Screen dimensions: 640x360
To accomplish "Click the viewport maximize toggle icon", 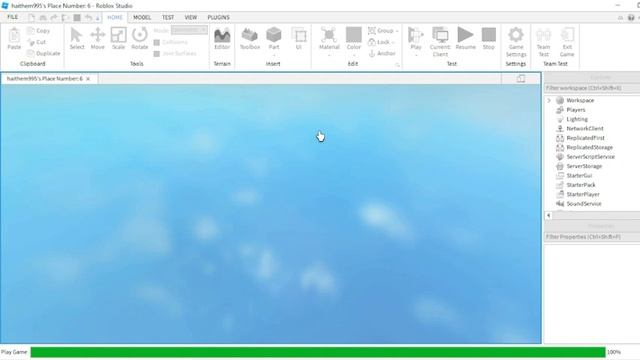I will 521,78.
